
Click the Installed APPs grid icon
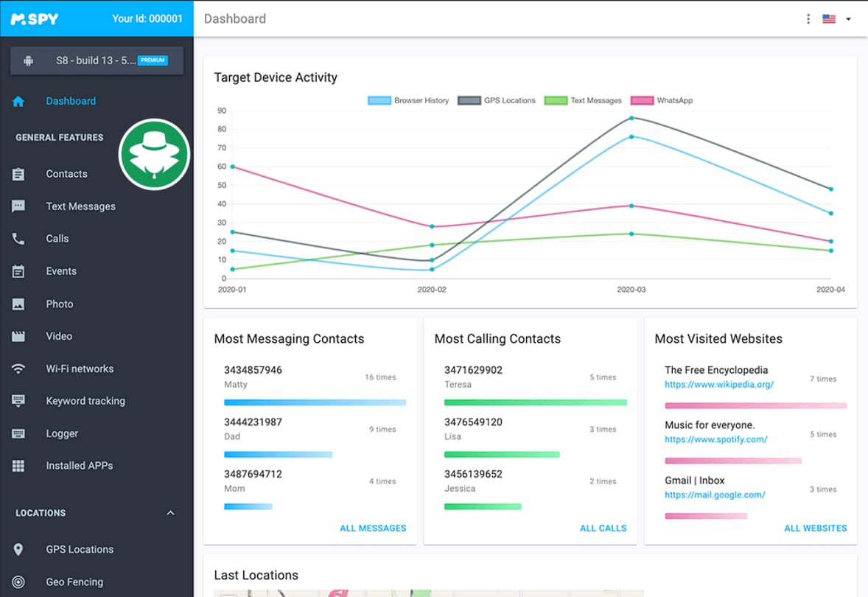coord(18,466)
